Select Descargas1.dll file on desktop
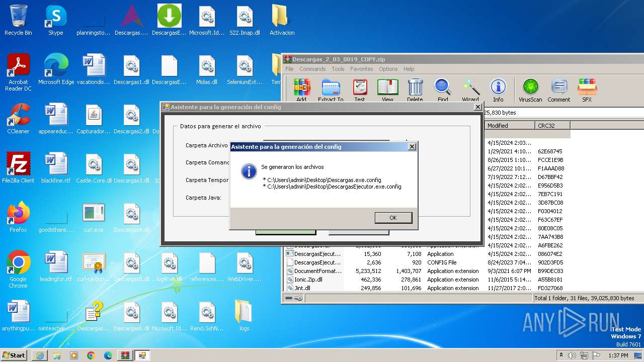Image resolution: width=644 pixels, height=362 pixels. [131, 70]
